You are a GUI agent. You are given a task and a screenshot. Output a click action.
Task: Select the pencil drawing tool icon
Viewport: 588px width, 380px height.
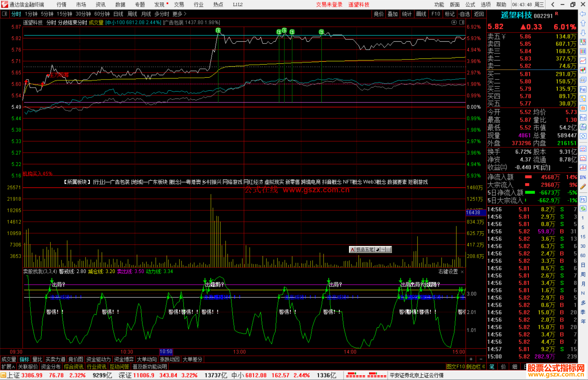click(583, 187)
